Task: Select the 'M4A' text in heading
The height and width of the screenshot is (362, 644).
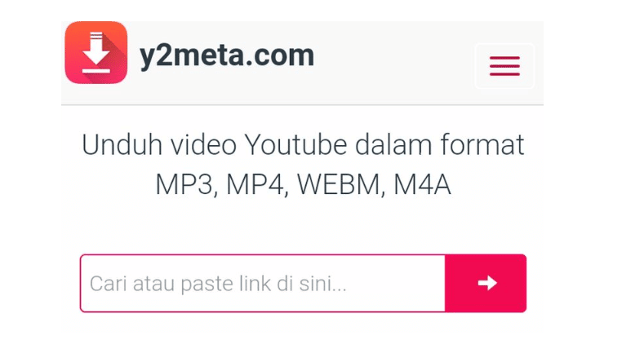Action: tap(422, 184)
